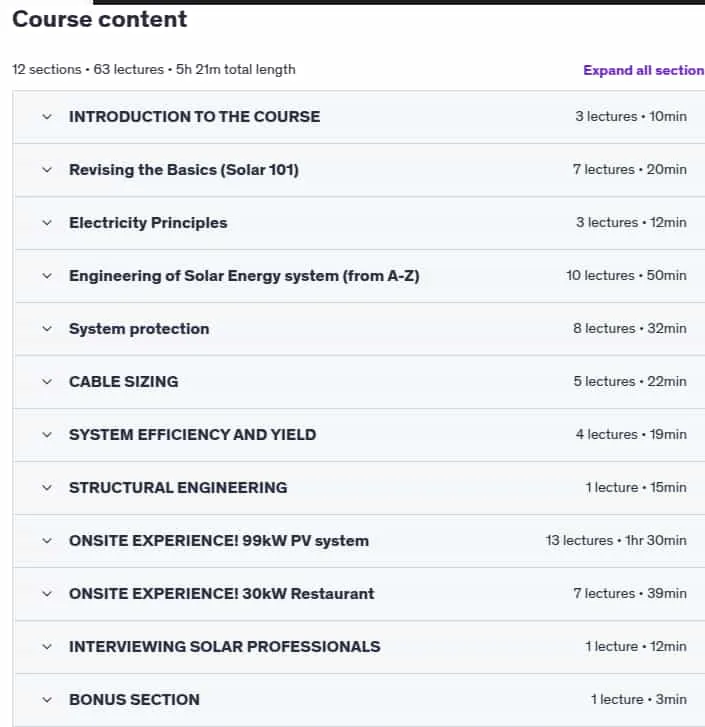The width and height of the screenshot is (705, 727).
Task: Select the Electricity Principles section title
Action: pos(148,223)
